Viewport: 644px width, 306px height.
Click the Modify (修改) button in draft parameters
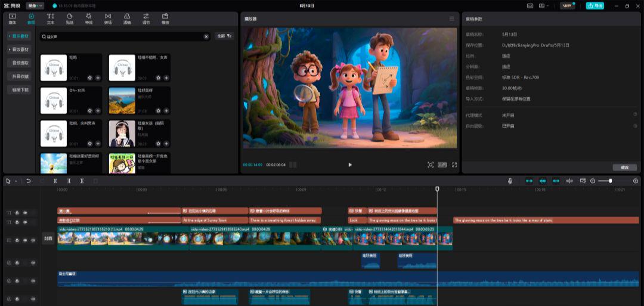point(624,168)
